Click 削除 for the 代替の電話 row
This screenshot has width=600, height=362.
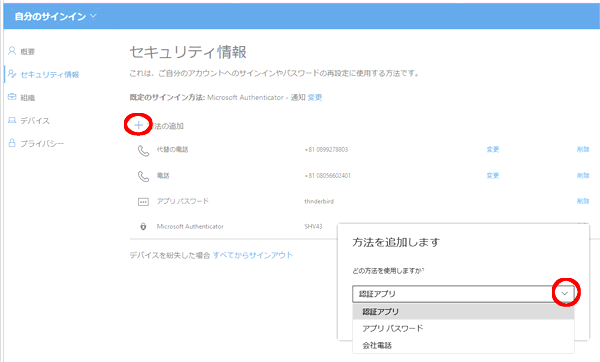coord(583,149)
